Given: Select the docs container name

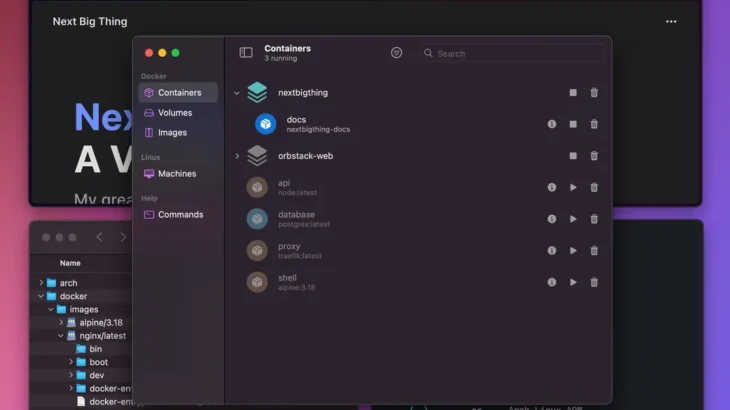Looking at the screenshot, I should pos(296,120).
